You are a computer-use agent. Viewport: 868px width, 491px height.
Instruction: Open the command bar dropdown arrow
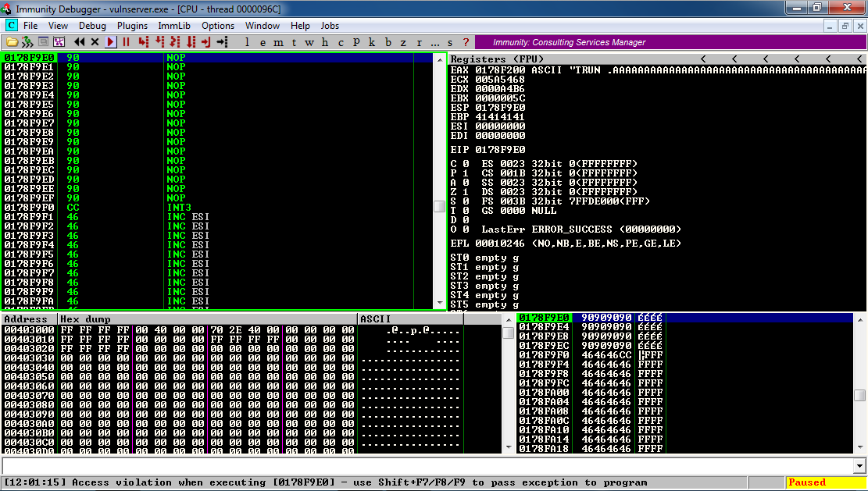[x=859, y=466]
